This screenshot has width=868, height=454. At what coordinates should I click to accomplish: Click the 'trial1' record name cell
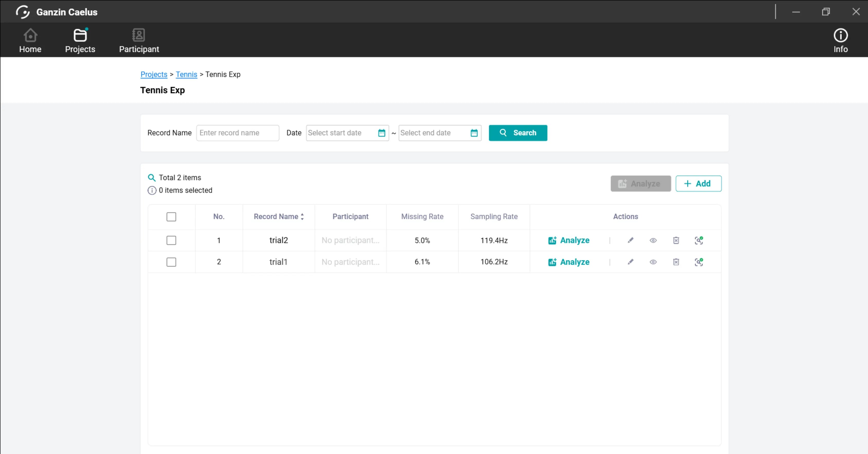pos(278,262)
